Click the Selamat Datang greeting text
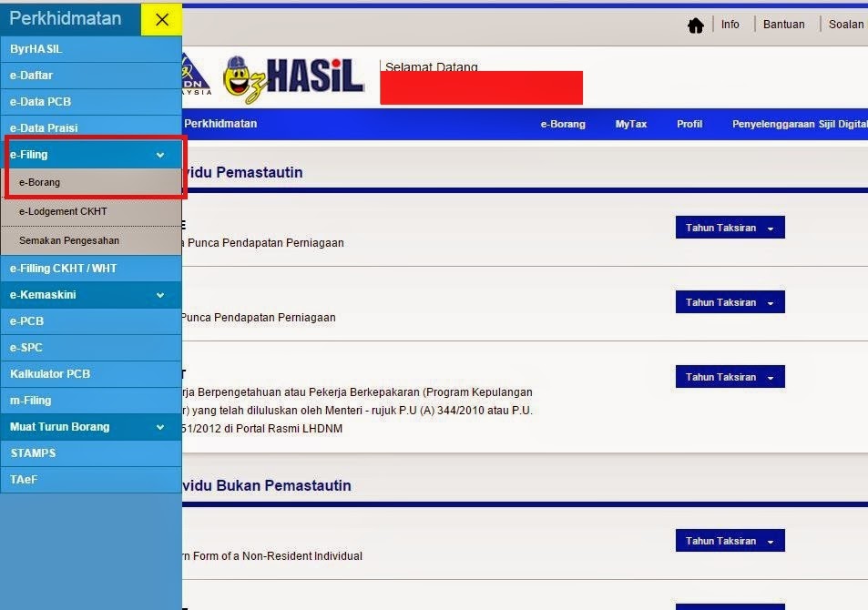 tap(431, 66)
